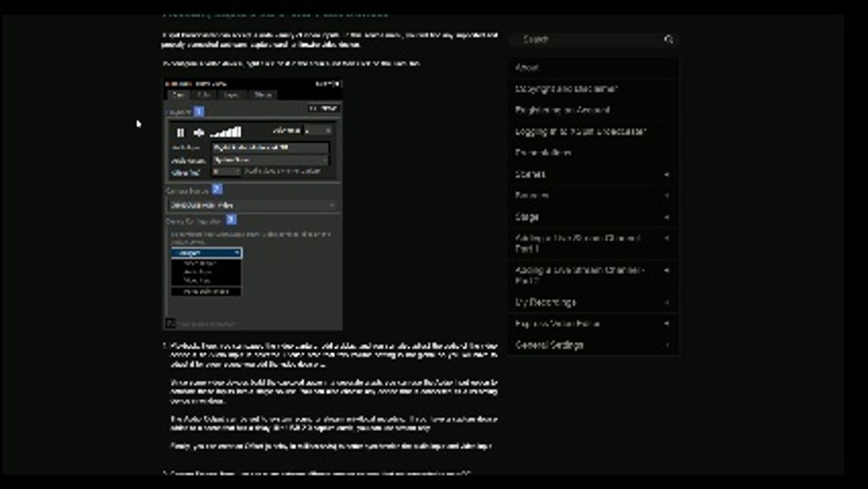
Task: Expand the Live Stream Channel Part 1 arrow
Action: [x=666, y=238]
